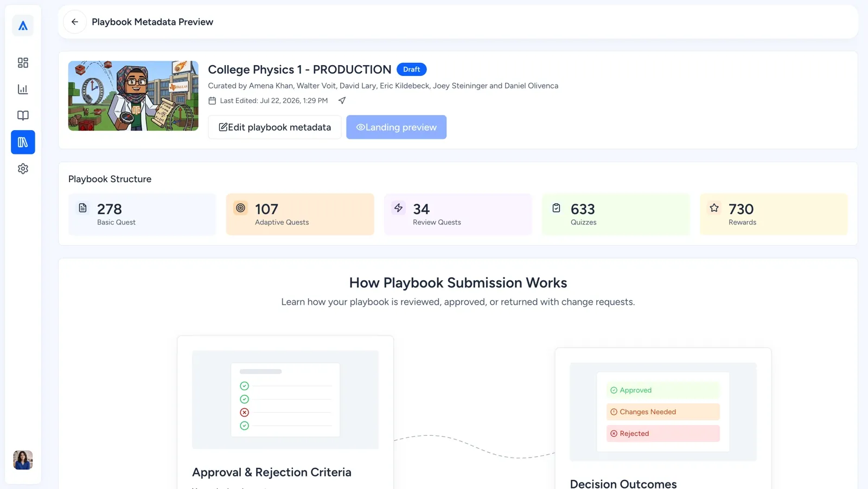
Task: Click the curated-by authors line
Action: 383,86
